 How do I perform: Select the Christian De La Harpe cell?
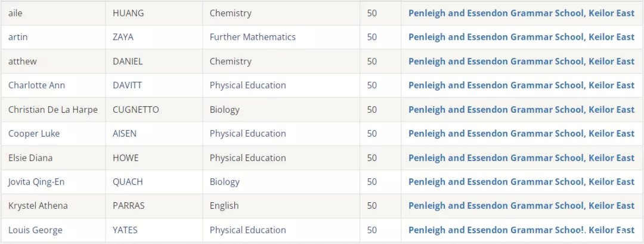pyautogui.click(x=53, y=110)
